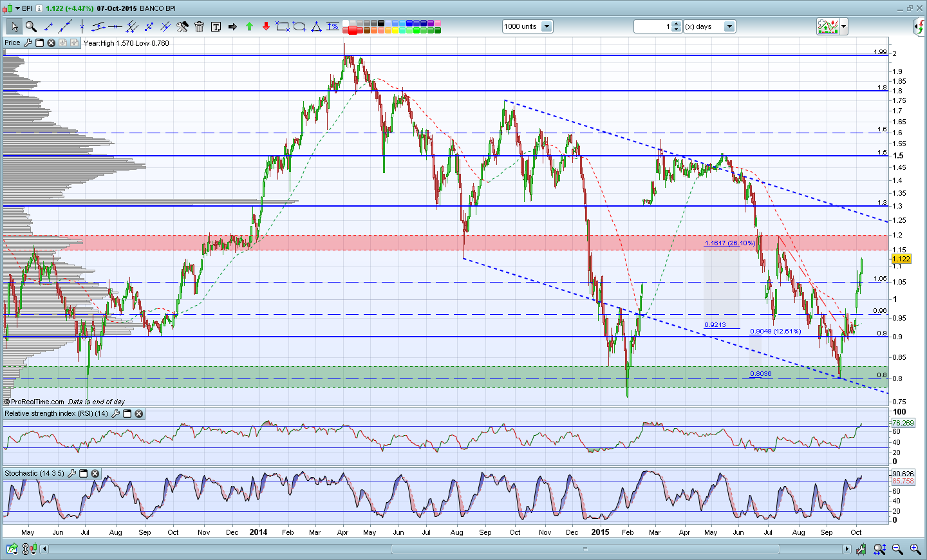Close the Price panel with its X
The height and width of the screenshot is (560, 927).
click(x=51, y=42)
